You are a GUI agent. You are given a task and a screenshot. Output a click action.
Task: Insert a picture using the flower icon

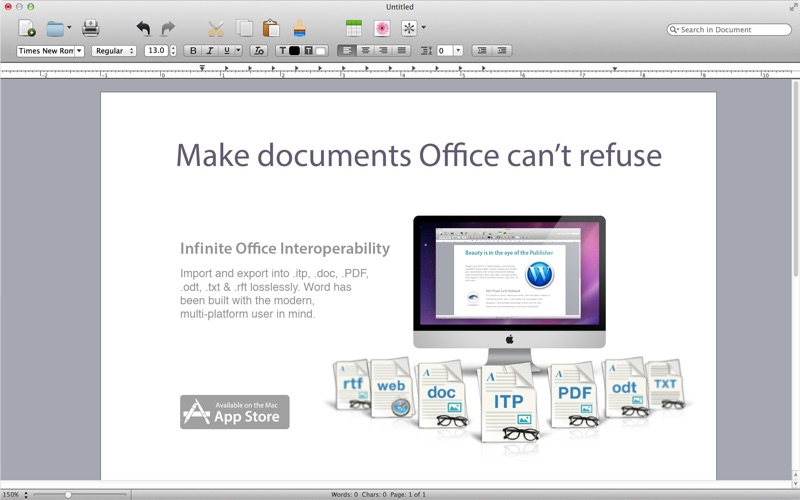pyautogui.click(x=381, y=28)
